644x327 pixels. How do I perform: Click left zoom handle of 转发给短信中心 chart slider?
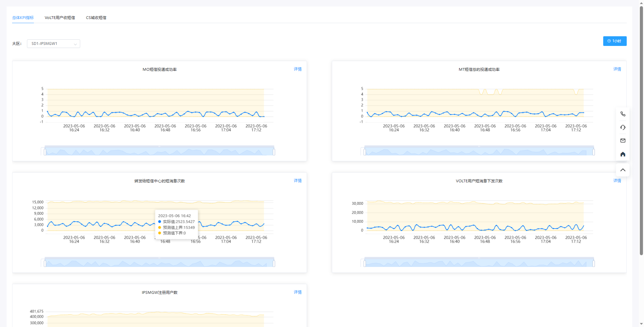click(45, 263)
